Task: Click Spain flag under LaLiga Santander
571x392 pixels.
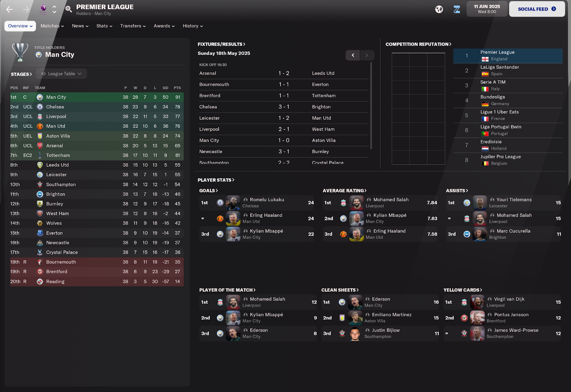Action: tap(485, 74)
